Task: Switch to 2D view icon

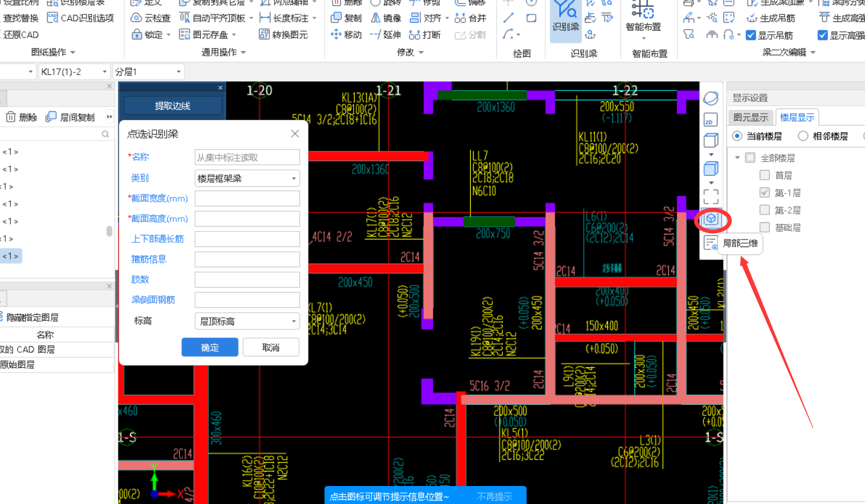Action: click(711, 120)
